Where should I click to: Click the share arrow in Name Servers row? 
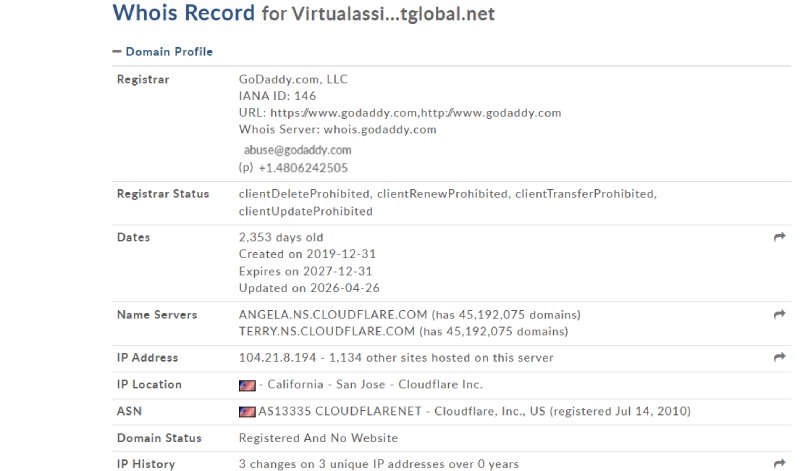779,314
